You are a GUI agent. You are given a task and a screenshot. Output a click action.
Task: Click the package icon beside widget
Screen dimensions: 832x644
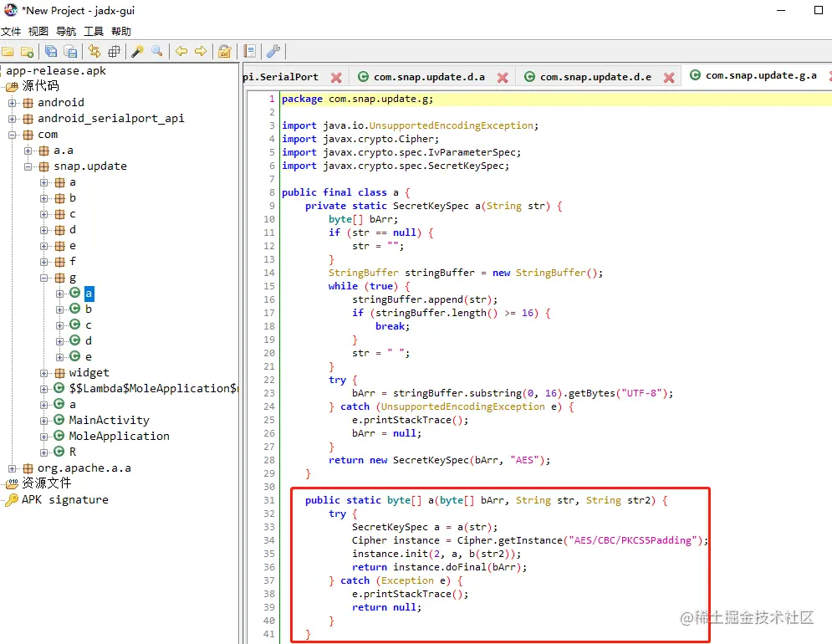60,373
